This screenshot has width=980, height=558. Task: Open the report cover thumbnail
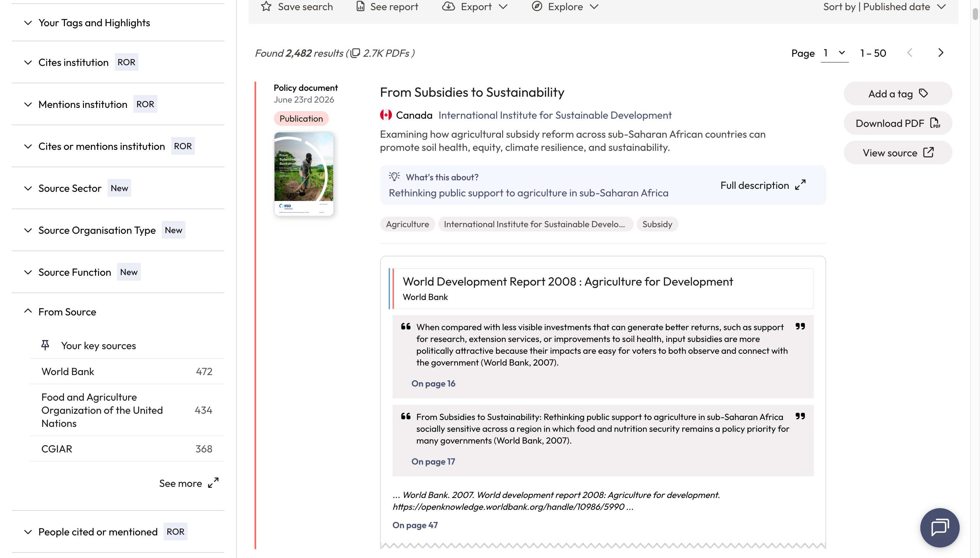[303, 174]
